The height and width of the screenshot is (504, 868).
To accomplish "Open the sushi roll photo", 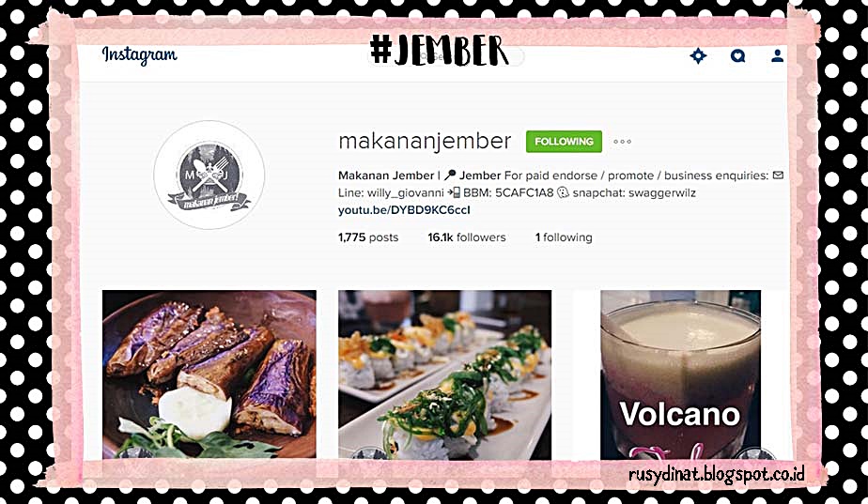I will [444, 374].
